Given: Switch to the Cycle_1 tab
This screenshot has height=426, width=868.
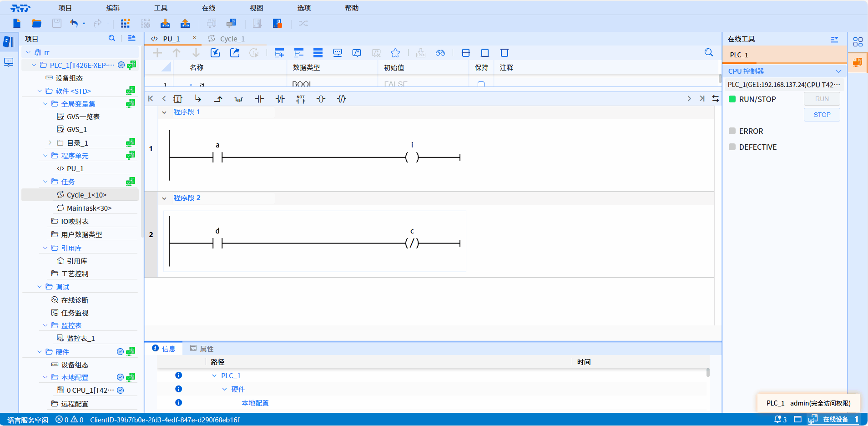Looking at the screenshot, I should [x=232, y=39].
